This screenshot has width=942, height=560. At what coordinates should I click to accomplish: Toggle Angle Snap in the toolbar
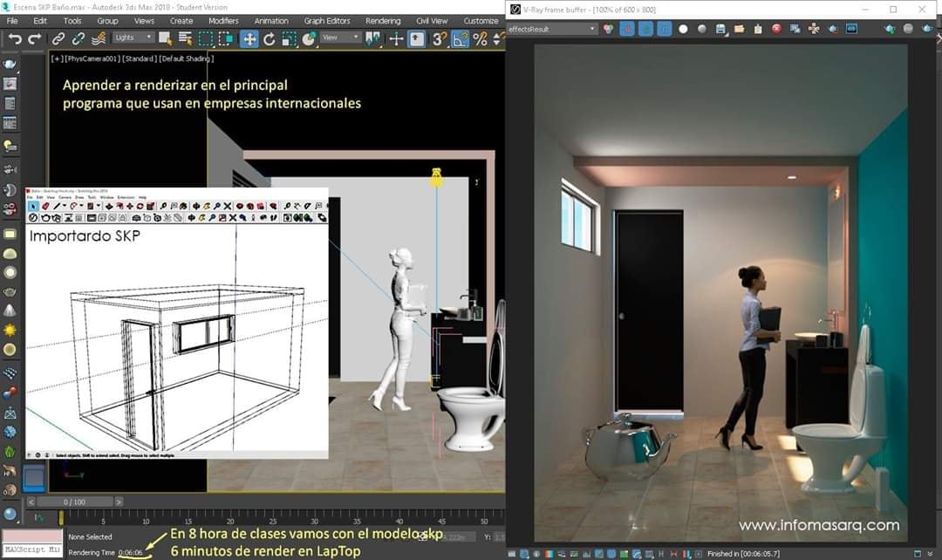[460, 38]
